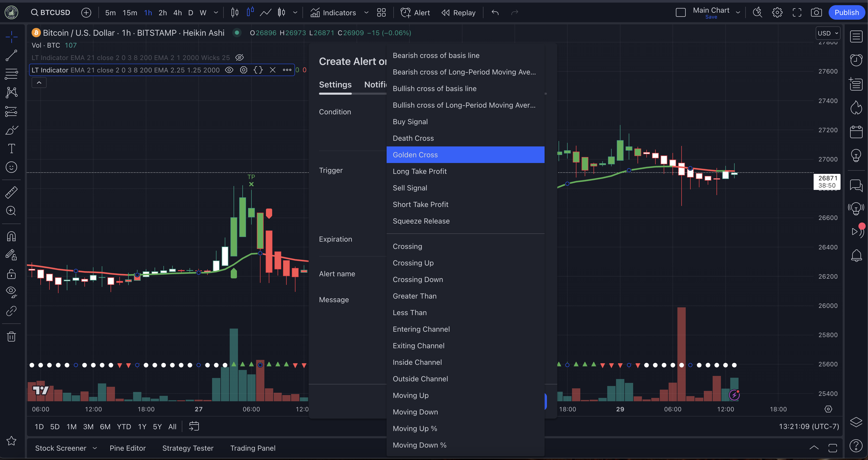Choose Buy Signal from condition list
This screenshot has width=868, height=460.
pyautogui.click(x=465, y=122)
